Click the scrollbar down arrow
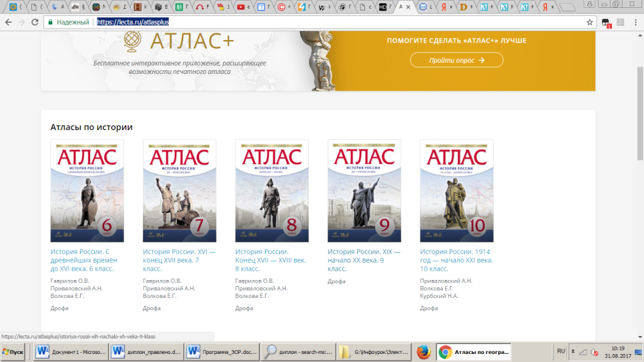The width and height of the screenshot is (644, 362). tap(640, 337)
